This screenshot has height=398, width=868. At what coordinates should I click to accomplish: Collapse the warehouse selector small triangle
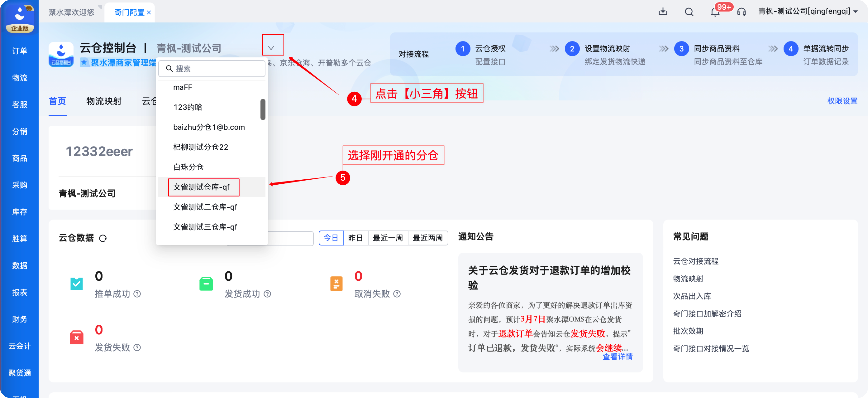271,48
